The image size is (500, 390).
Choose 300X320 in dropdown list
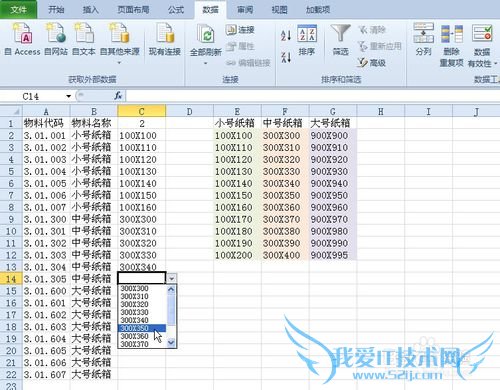coord(142,304)
